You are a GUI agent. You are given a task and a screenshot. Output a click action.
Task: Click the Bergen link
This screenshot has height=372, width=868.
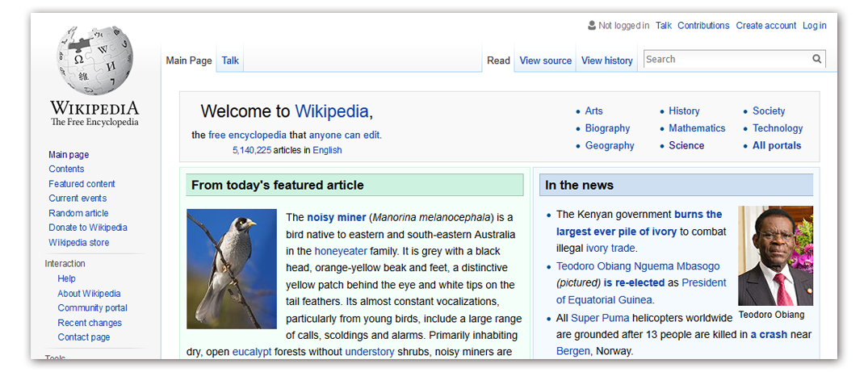tap(573, 351)
